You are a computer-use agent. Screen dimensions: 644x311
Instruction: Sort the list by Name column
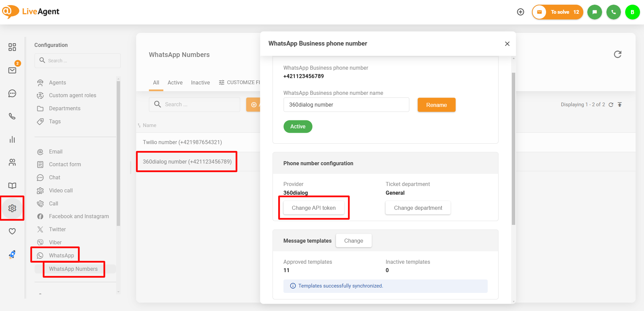tap(149, 125)
